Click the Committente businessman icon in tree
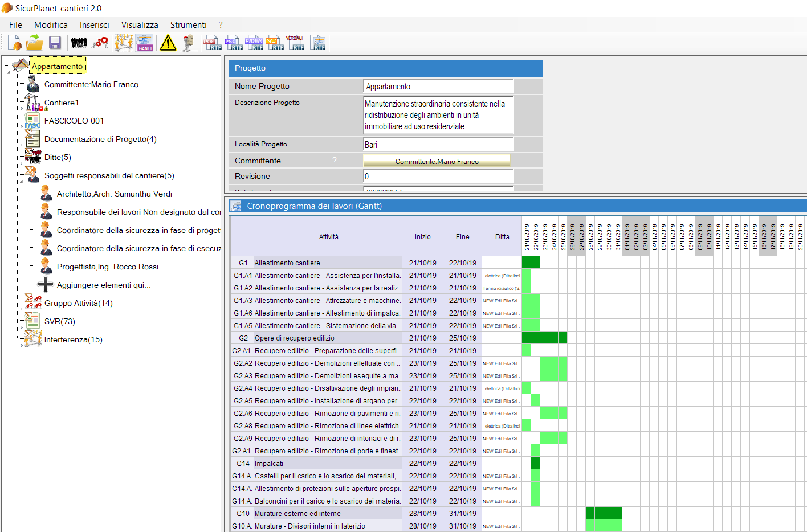Viewport: 807px width, 532px height. [x=34, y=84]
